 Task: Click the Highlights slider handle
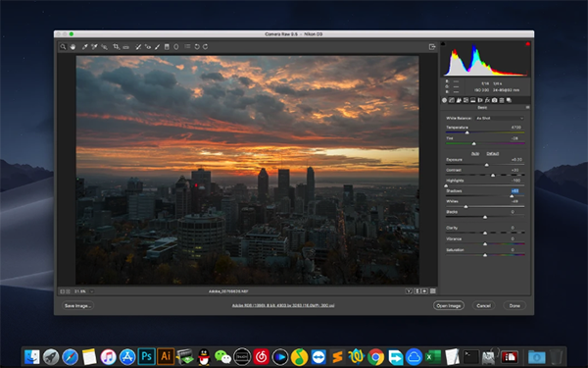[x=446, y=185]
